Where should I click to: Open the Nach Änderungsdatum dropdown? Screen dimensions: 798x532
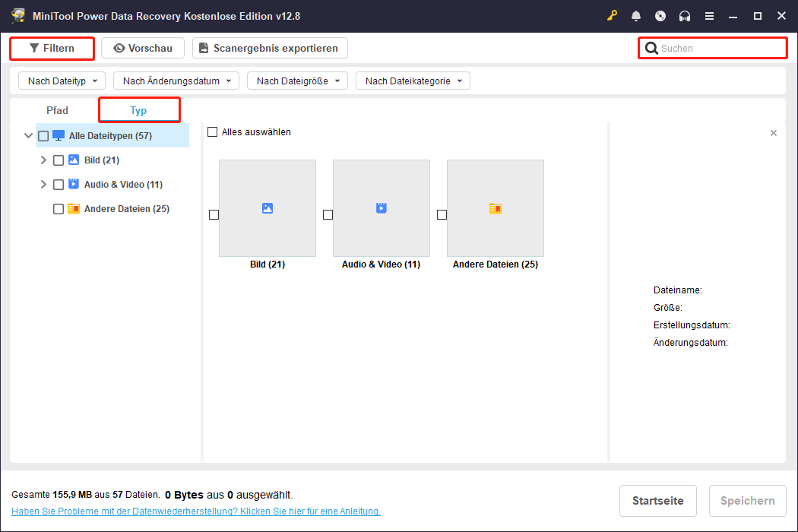(176, 80)
